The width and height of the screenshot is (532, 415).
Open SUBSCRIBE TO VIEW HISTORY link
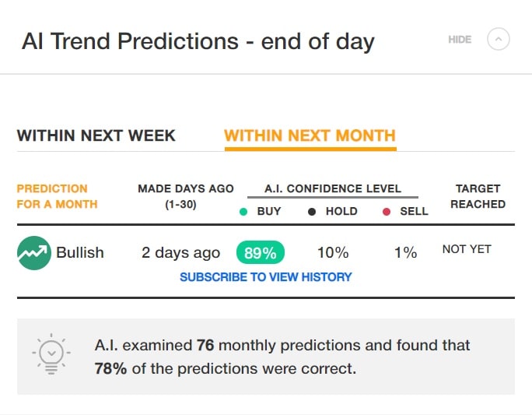[x=266, y=277]
